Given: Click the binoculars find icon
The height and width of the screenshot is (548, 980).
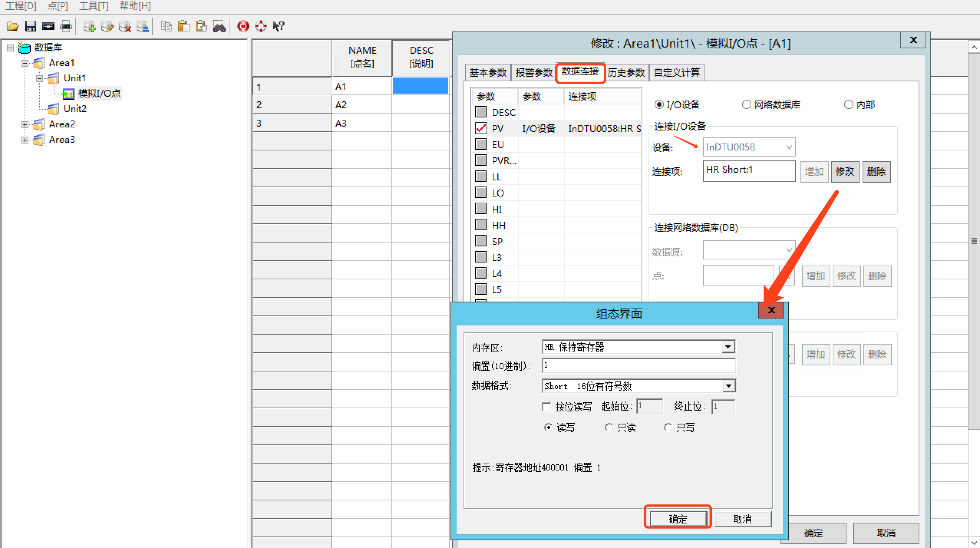Looking at the screenshot, I should click(x=219, y=26).
